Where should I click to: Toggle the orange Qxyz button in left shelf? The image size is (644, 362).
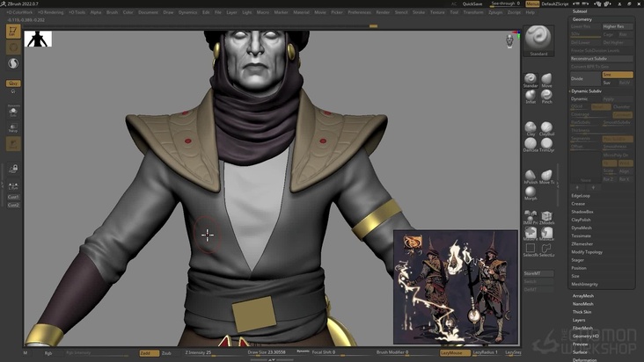pyautogui.click(x=13, y=83)
